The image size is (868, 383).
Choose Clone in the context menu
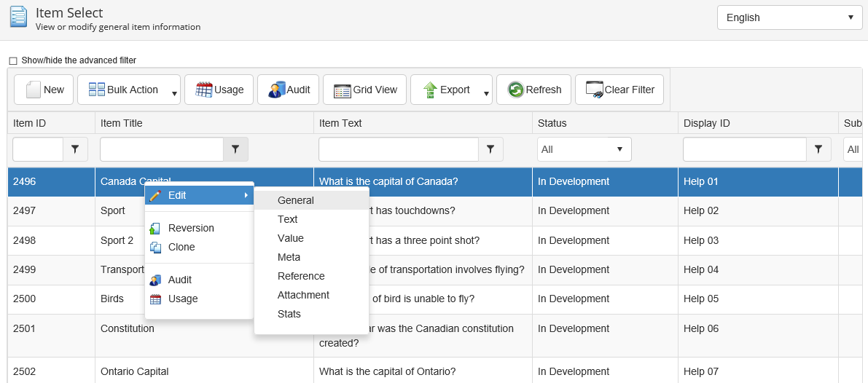point(181,247)
